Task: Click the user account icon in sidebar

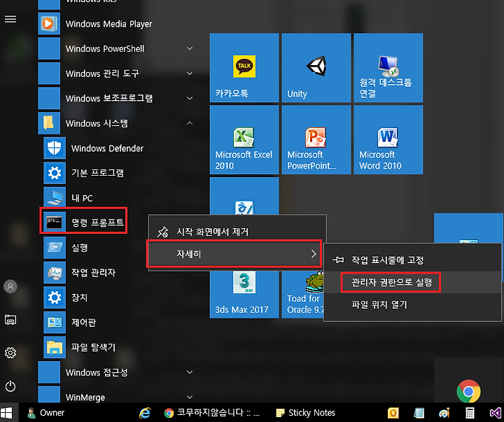Action: click(10, 286)
